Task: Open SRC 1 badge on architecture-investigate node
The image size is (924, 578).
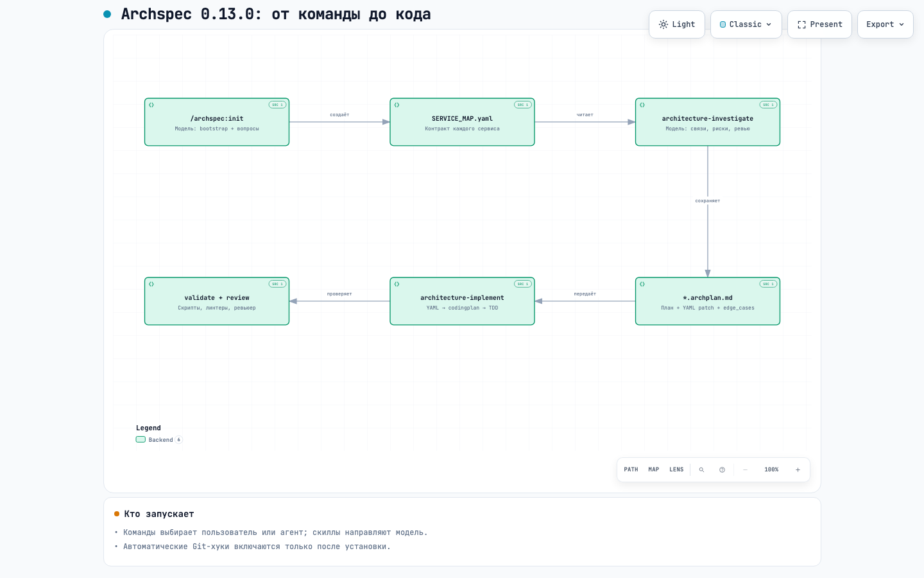Action: 768,105
